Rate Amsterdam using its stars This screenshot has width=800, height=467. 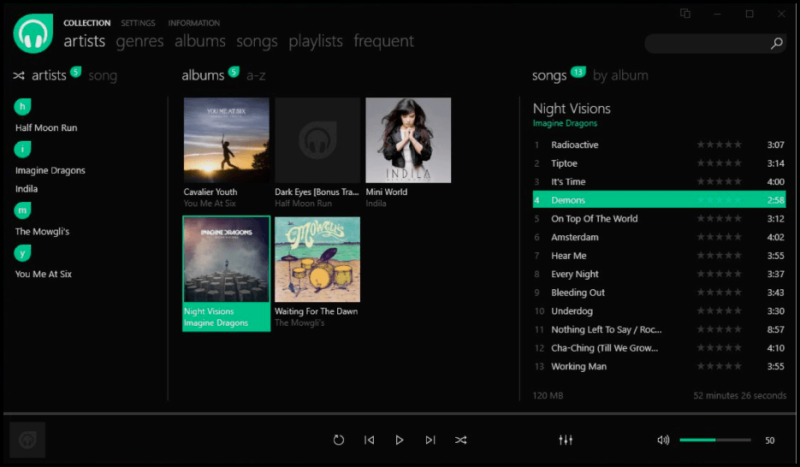719,237
